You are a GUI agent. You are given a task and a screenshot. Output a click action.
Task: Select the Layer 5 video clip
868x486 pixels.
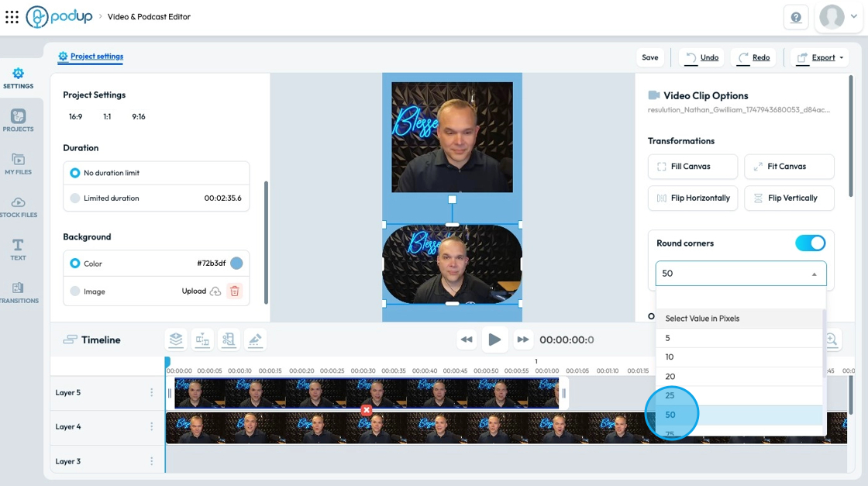(367, 393)
